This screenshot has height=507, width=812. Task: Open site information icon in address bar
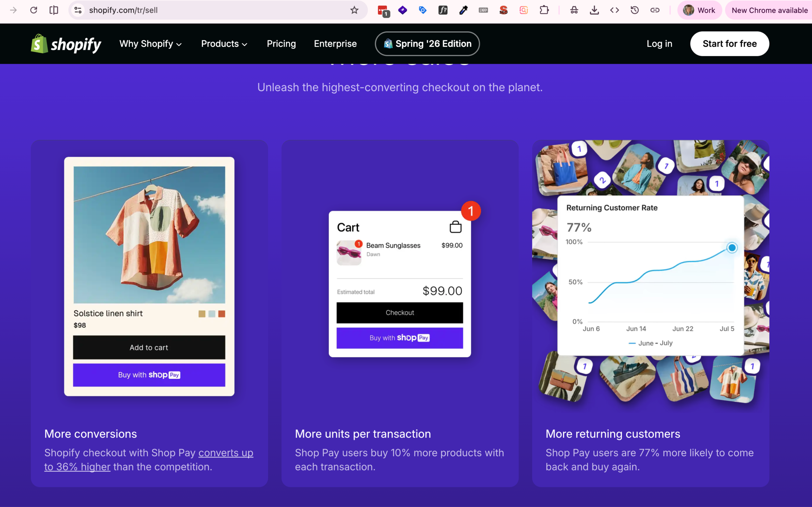tap(78, 10)
